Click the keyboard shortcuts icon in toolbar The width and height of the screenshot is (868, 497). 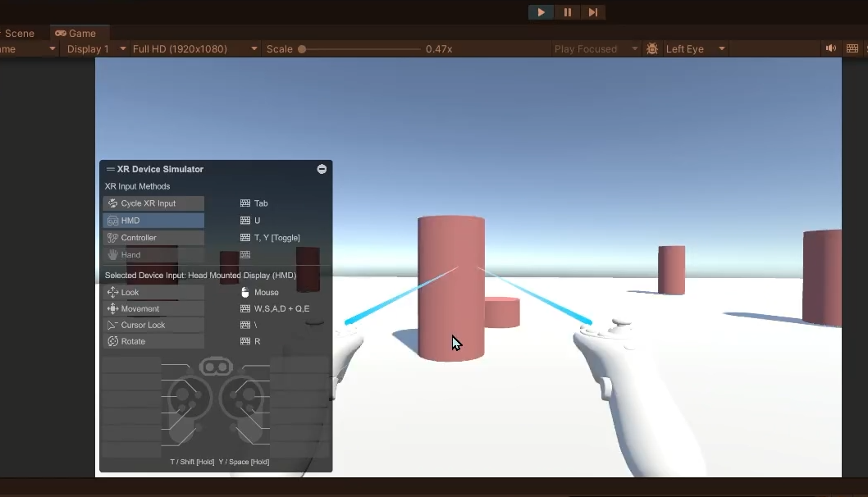(x=852, y=48)
